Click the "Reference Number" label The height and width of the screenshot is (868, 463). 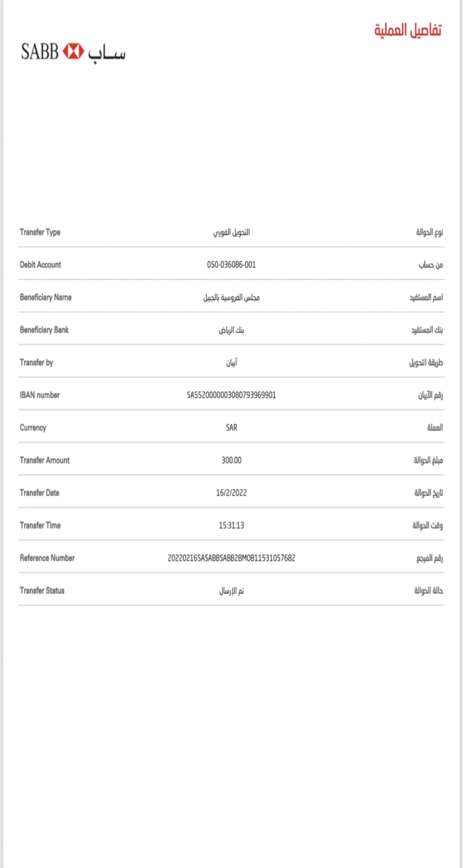47,558
